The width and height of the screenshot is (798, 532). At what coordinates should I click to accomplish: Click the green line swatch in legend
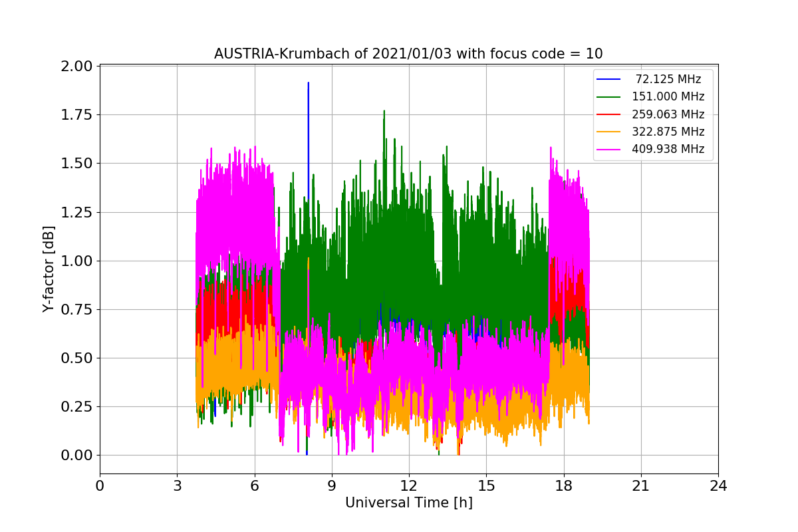[x=609, y=97]
